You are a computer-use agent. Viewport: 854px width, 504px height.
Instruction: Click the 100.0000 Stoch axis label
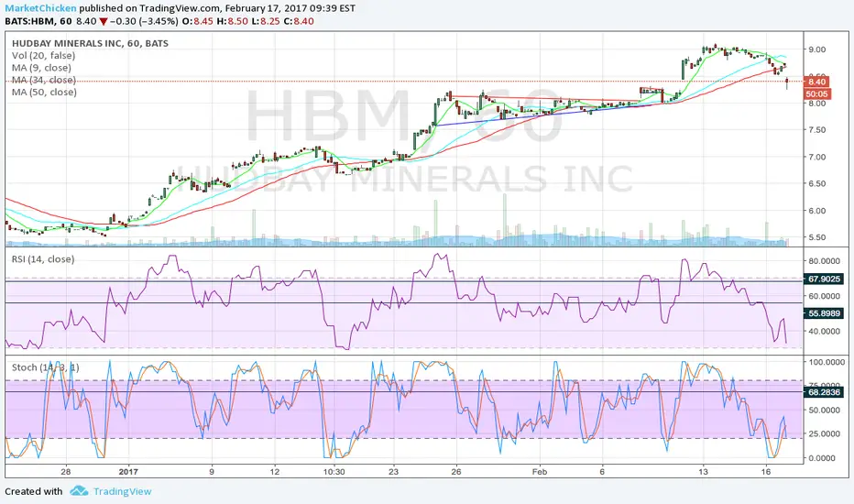(x=827, y=362)
